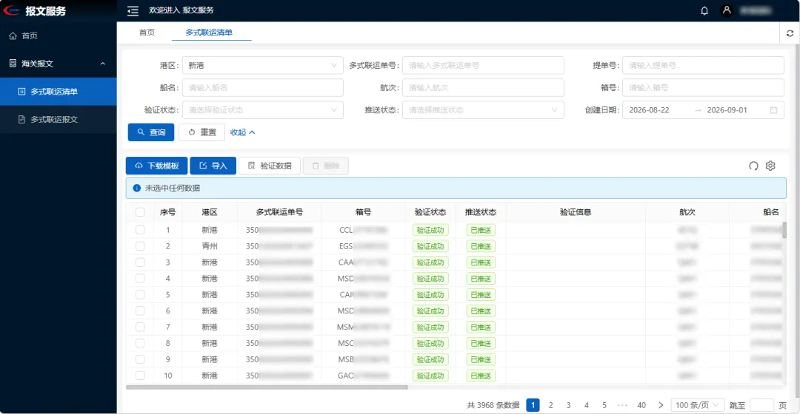Check the checkbox for row 5
Screen dimensions: 800x414
tap(140, 295)
